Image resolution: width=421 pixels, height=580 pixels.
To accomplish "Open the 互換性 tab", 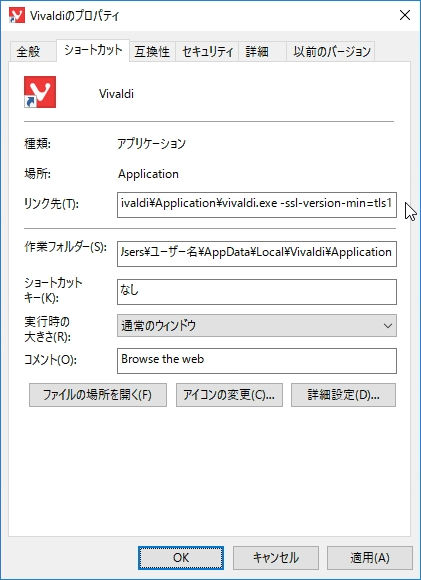I will 152,51.
